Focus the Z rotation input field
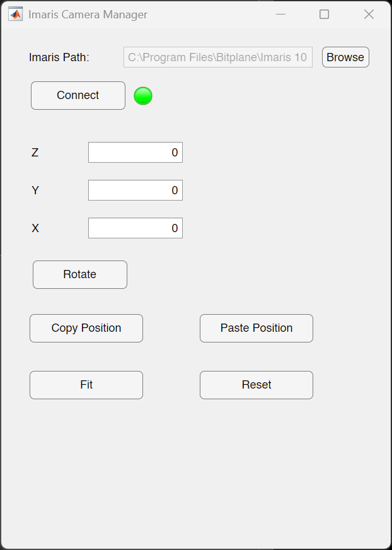Viewport: 392px width, 550px height. 135,152
